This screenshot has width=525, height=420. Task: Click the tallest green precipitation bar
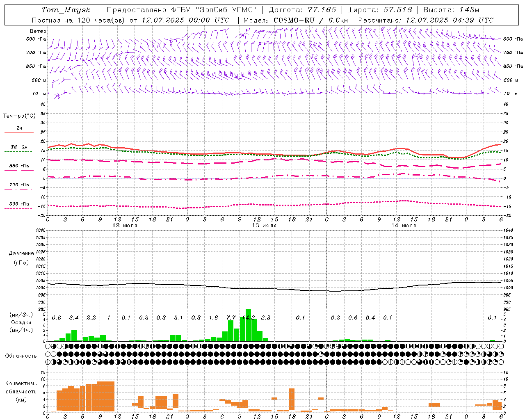pyautogui.click(x=248, y=325)
